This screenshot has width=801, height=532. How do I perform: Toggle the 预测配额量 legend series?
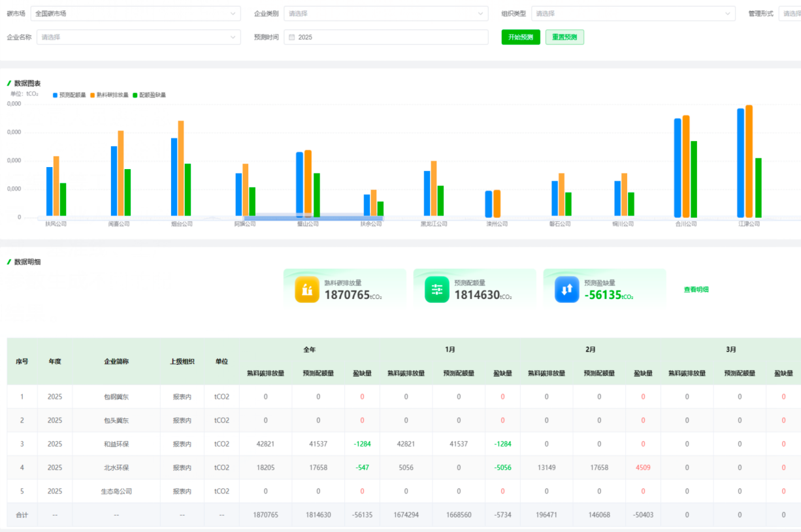pos(69,95)
